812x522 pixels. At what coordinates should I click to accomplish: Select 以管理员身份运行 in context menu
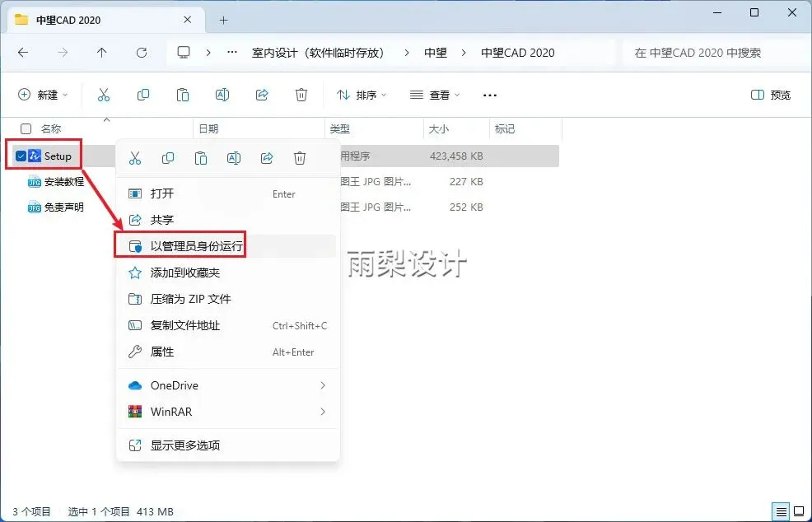pos(228,246)
